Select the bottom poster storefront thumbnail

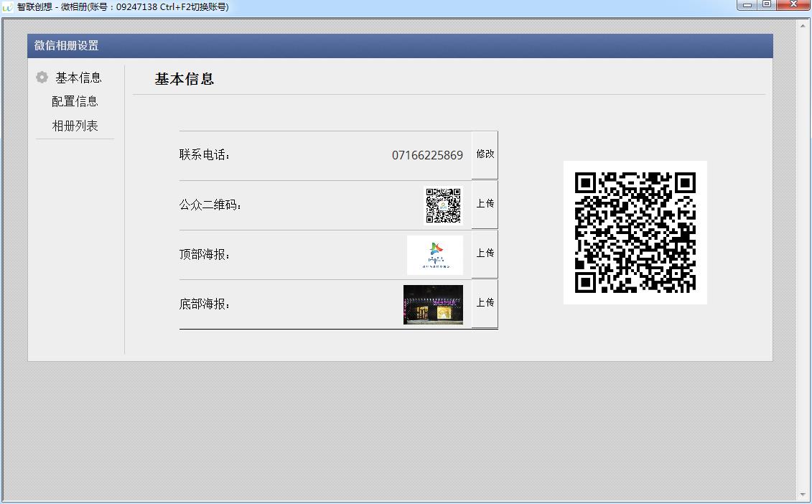[434, 304]
